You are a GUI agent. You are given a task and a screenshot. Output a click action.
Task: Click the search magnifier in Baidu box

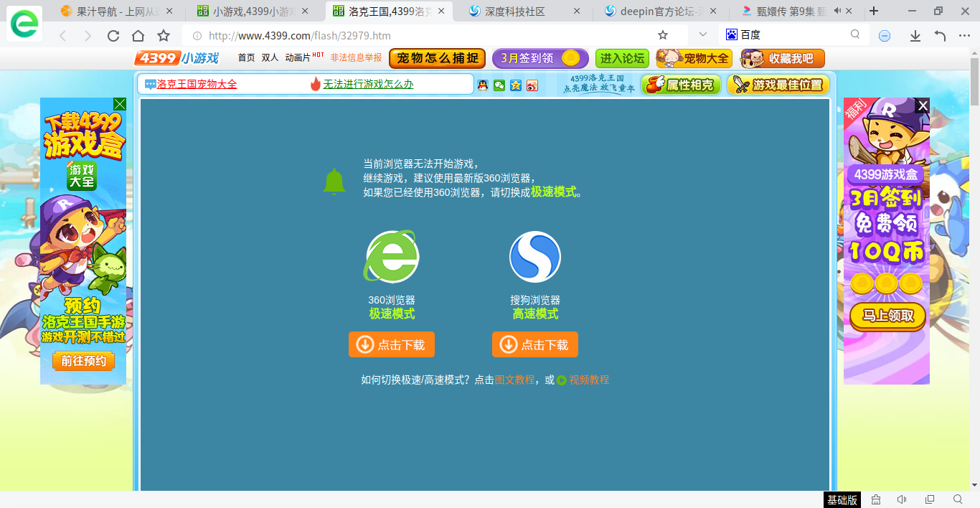point(855,34)
